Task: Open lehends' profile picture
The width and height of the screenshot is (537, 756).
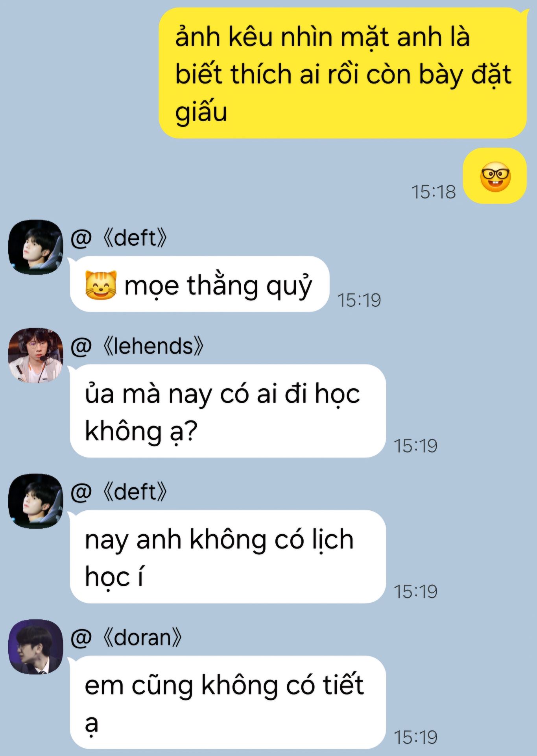Action: (36, 355)
